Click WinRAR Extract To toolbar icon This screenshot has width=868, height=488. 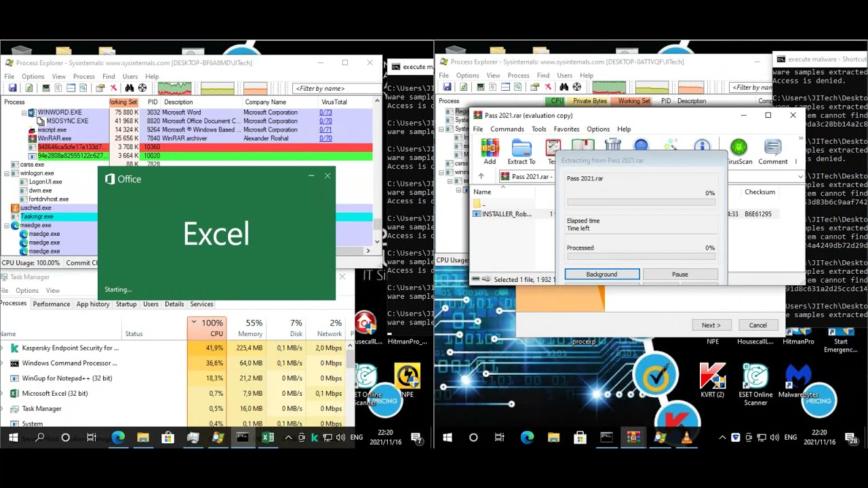521,152
